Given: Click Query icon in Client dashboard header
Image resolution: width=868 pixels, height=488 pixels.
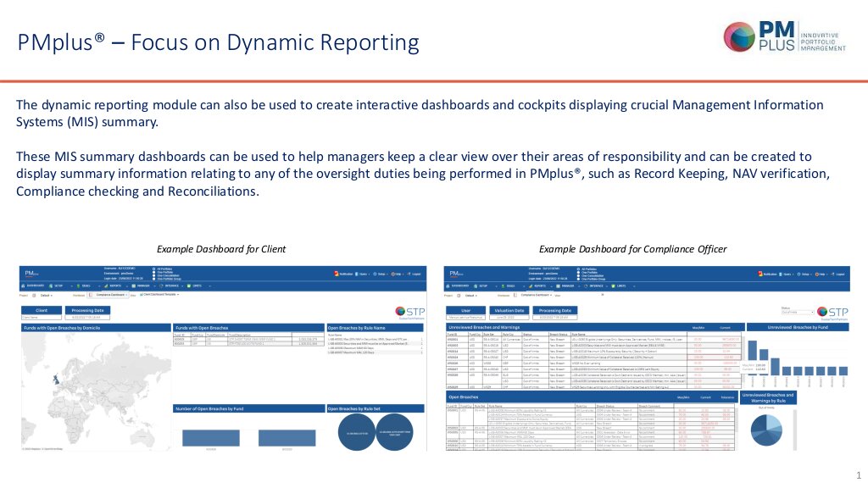Looking at the screenshot, I should pyautogui.click(x=357, y=274).
